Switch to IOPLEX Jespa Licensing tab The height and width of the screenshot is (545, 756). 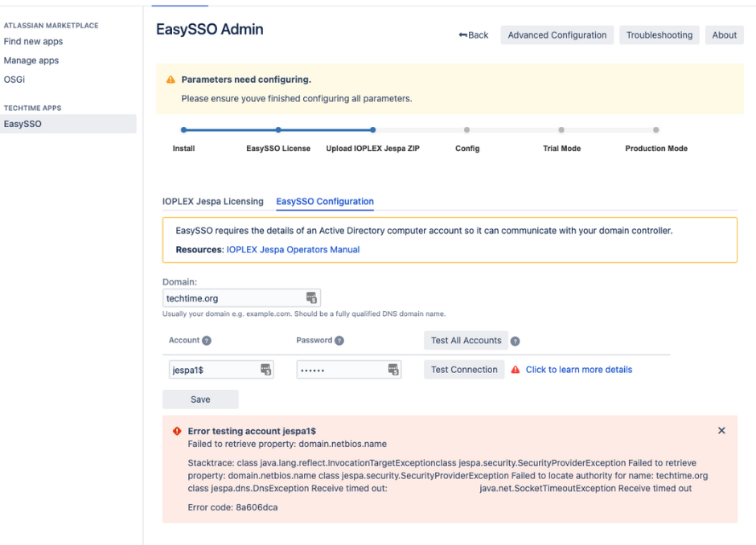click(213, 202)
